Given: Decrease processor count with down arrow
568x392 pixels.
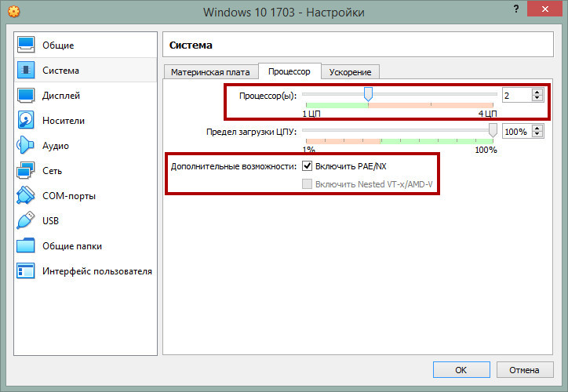Looking at the screenshot, I should pos(537,98).
